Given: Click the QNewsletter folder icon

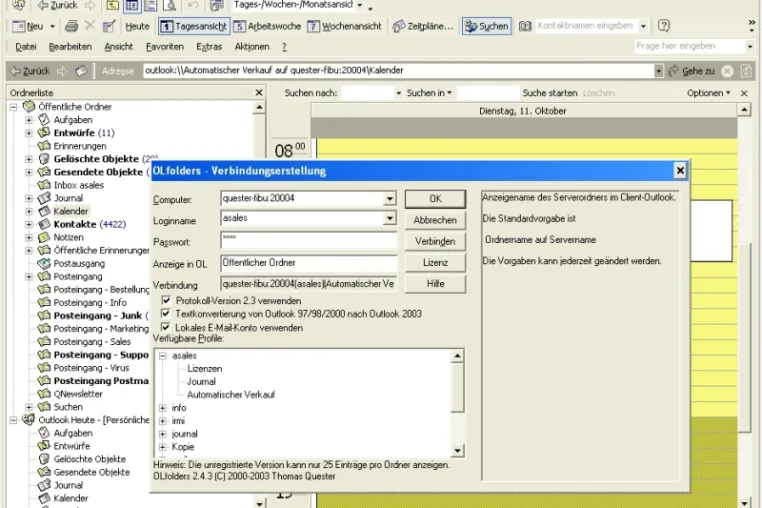Looking at the screenshot, I should [x=44, y=394].
